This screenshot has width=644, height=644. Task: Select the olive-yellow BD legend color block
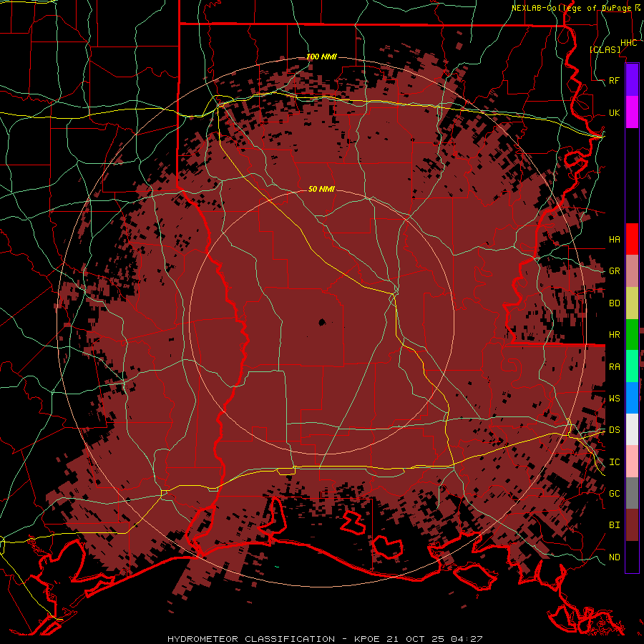pos(632,303)
